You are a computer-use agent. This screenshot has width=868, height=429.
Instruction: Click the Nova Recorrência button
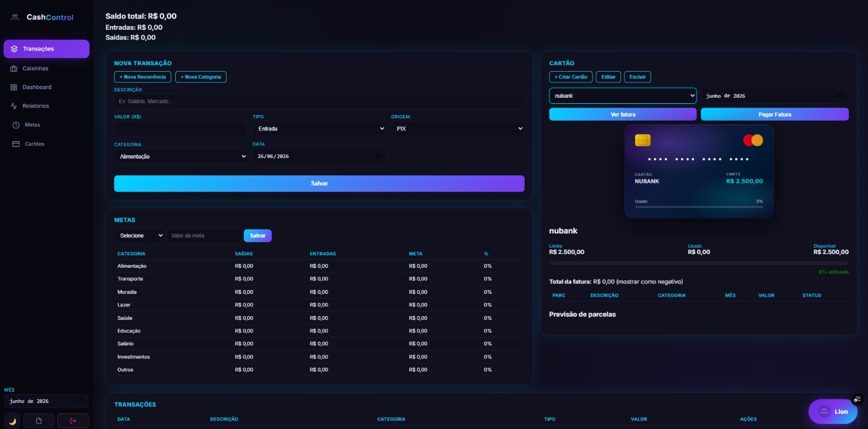pos(143,77)
